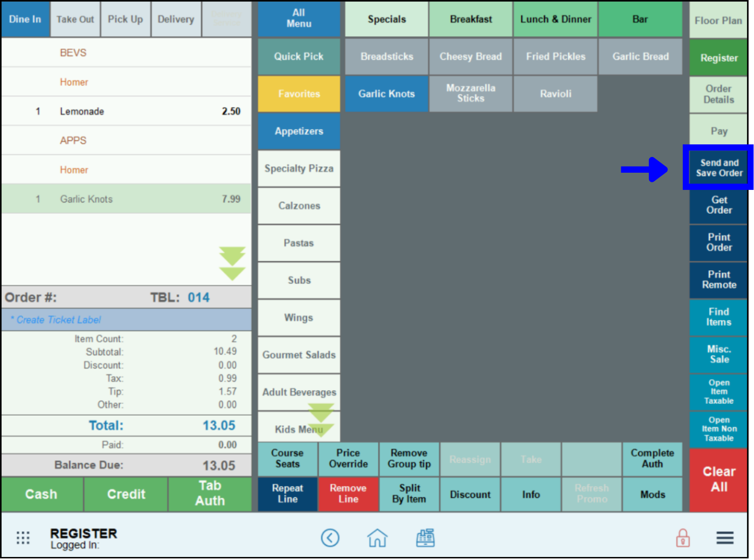Pay the balance with Cash
The width and height of the screenshot is (754, 560).
point(42,494)
